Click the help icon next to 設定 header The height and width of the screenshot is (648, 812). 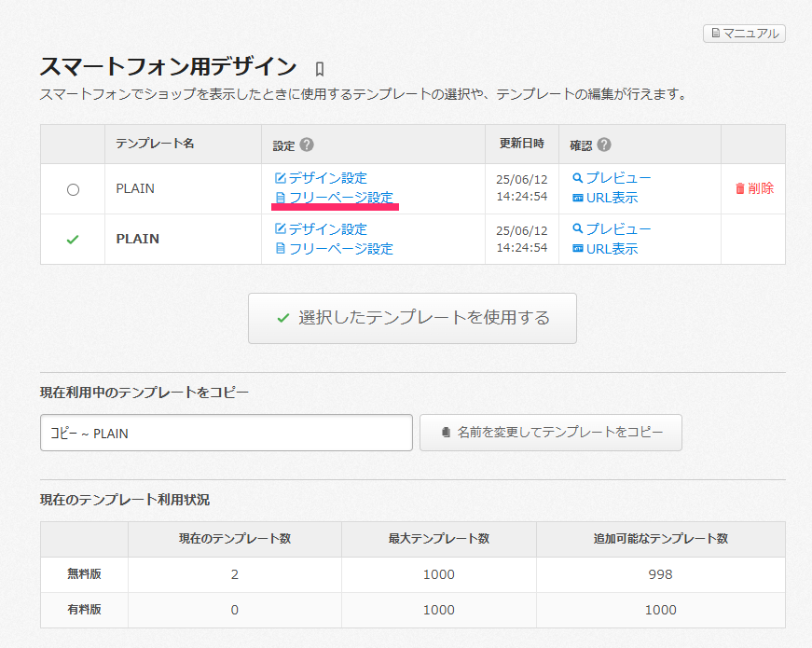tap(307, 145)
